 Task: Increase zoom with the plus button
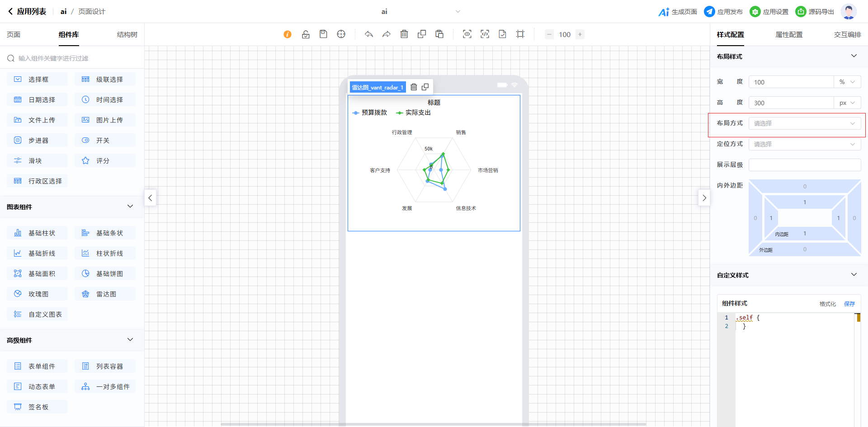[580, 34]
